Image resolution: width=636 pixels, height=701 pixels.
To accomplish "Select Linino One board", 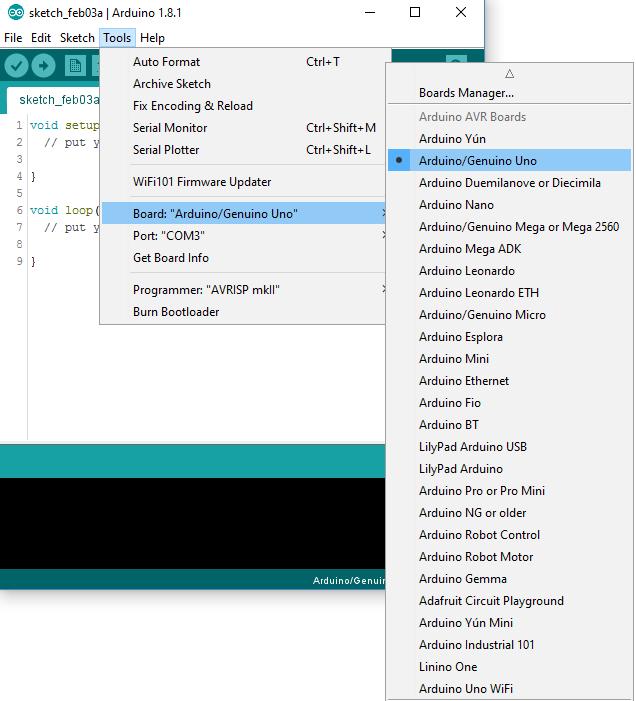I will [x=509, y=667].
